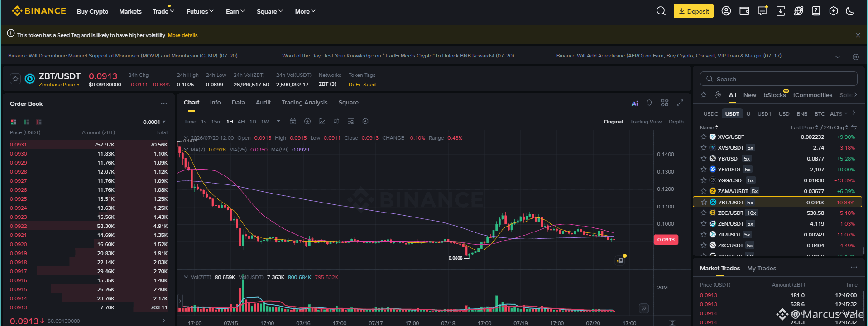
Task: Switch to the Audit tab
Action: [263, 103]
